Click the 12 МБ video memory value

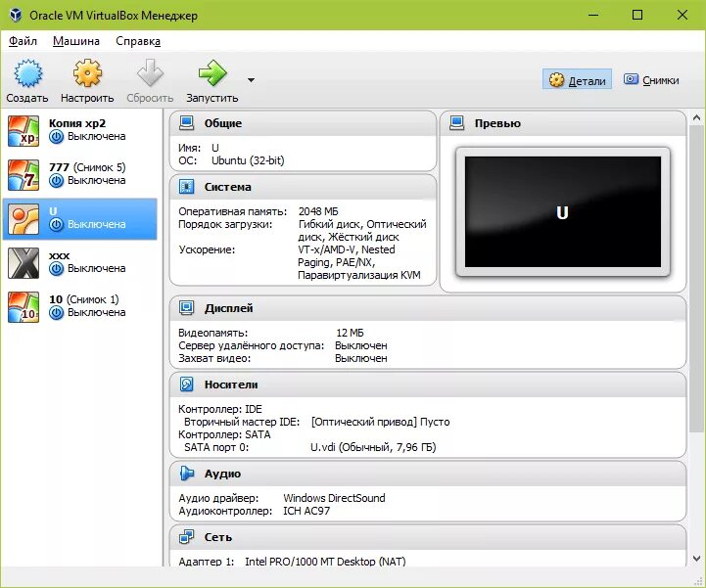click(x=350, y=333)
